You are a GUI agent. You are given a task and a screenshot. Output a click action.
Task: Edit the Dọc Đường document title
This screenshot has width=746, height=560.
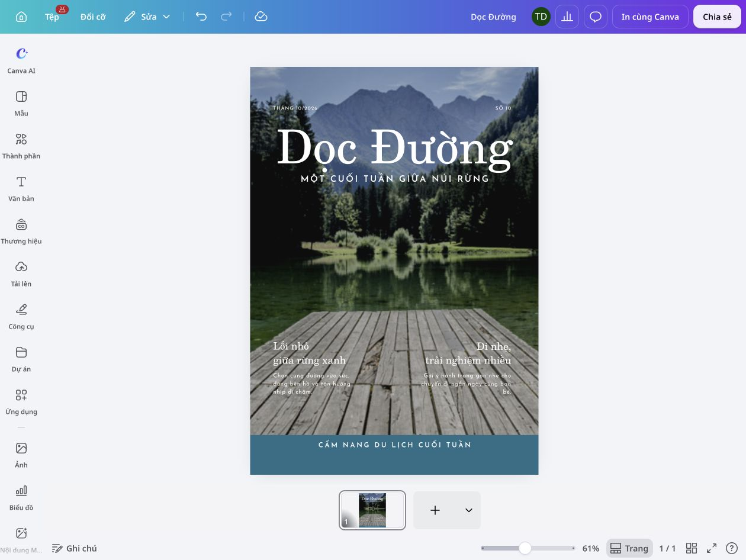(x=493, y=17)
